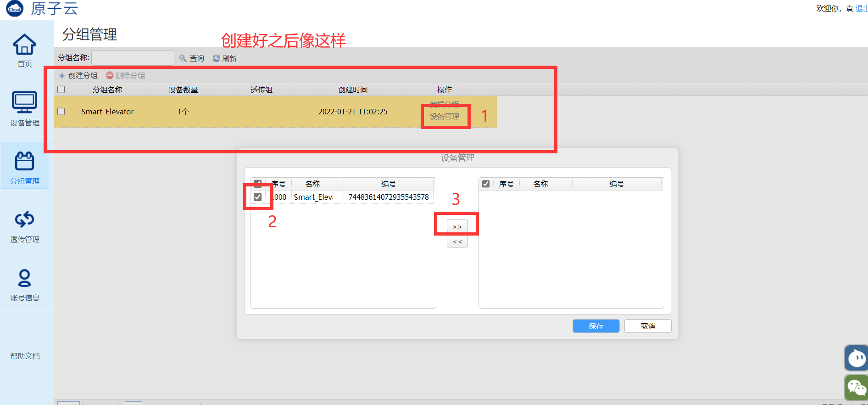Click the 1个 device count cell
Image resolution: width=868 pixels, height=405 pixels.
[x=183, y=112]
